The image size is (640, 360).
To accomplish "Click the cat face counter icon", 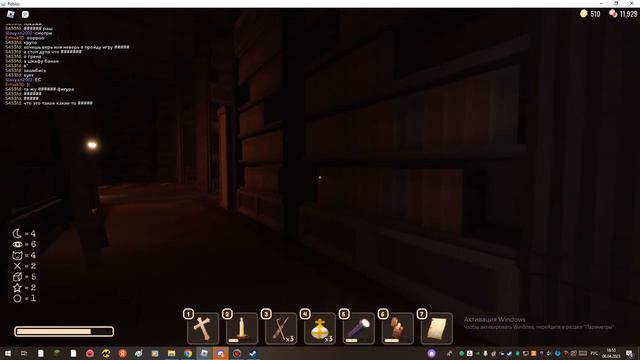I will tap(17, 255).
